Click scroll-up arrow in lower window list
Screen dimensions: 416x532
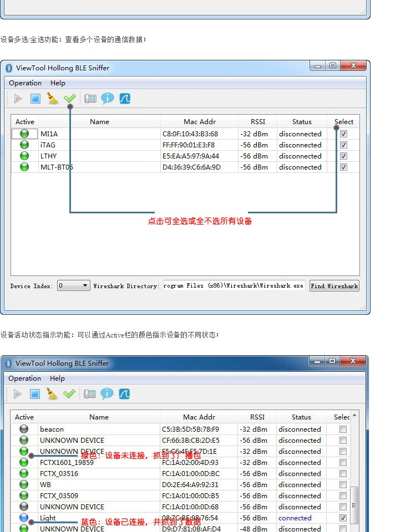[x=354, y=415]
